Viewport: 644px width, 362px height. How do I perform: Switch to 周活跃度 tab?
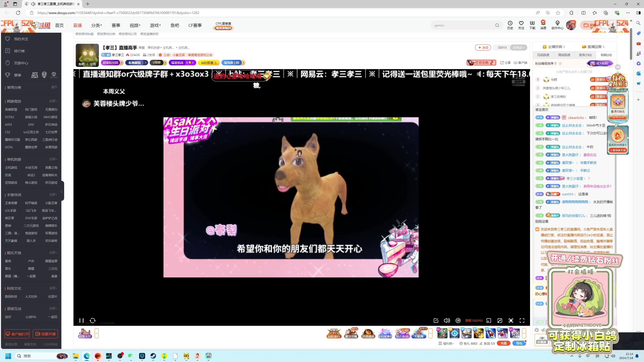pos(564,55)
